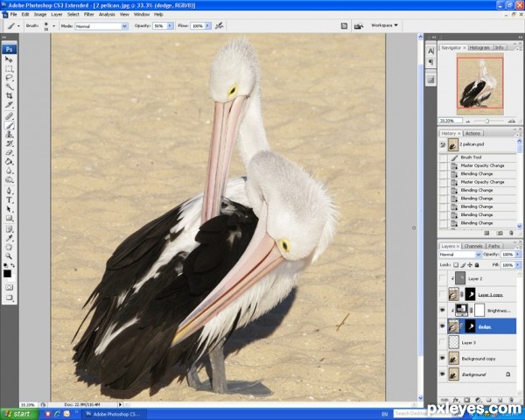Show Layer 2 visibility

click(x=443, y=278)
